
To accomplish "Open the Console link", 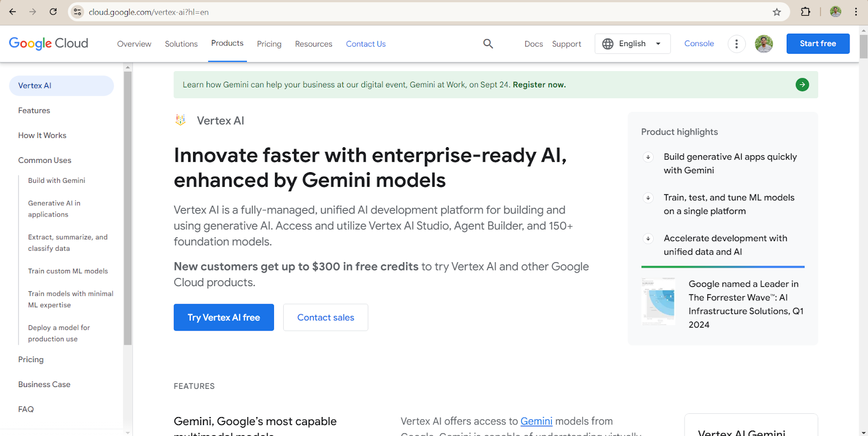I will (699, 43).
